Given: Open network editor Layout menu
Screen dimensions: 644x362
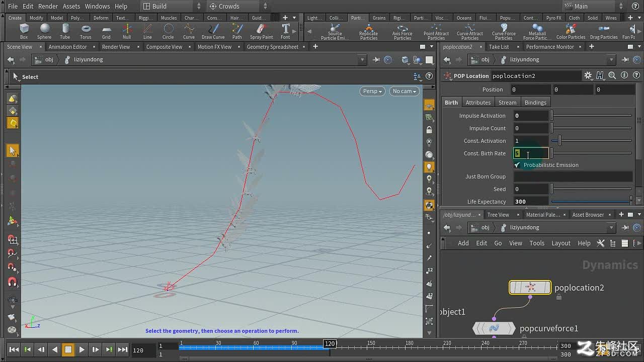Looking at the screenshot, I should 561,243.
